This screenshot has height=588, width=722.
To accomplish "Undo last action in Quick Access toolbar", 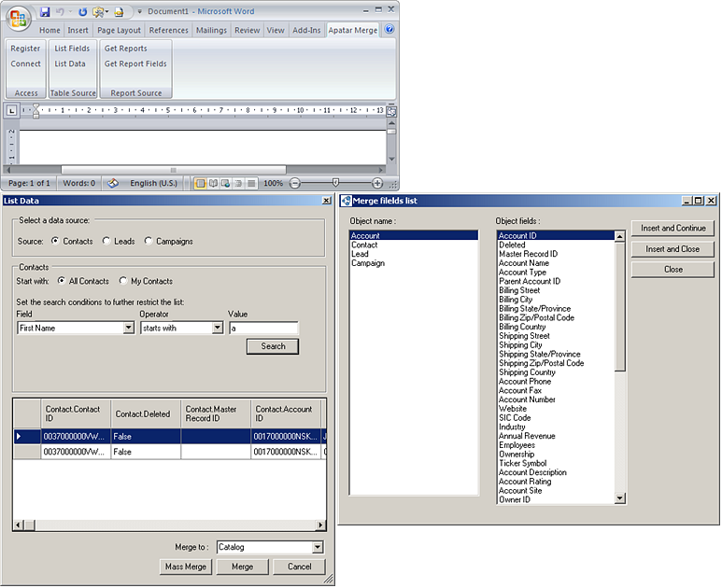I will coord(60,11).
